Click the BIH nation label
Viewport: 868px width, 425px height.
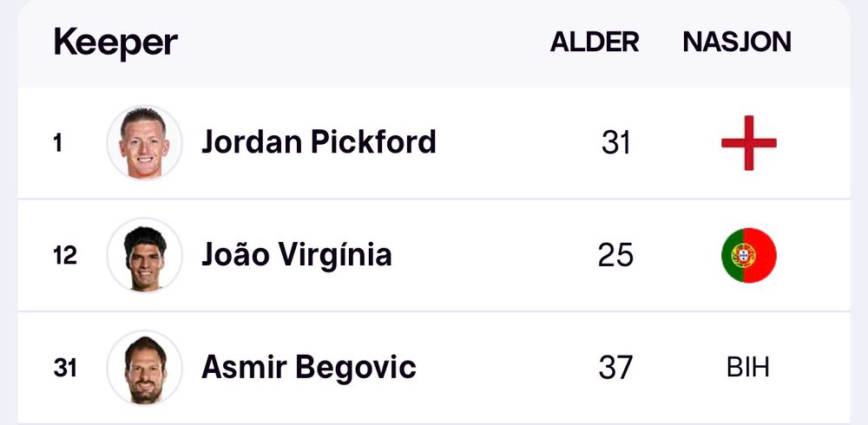click(x=748, y=368)
